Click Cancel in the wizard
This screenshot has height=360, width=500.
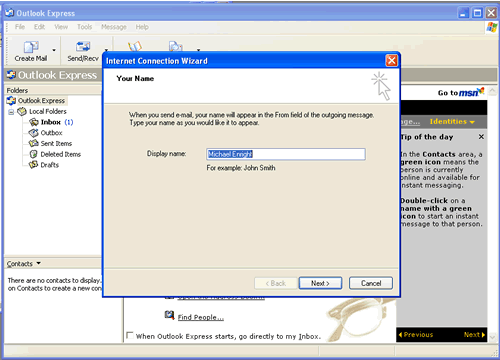[x=371, y=283]
